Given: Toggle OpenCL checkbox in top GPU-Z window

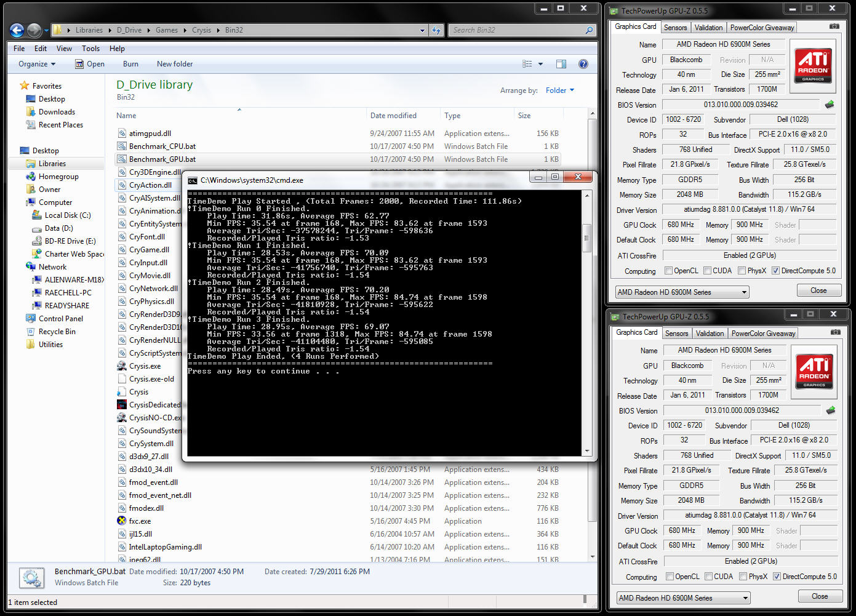Looking at the screenshot, I should click(668, 271).
